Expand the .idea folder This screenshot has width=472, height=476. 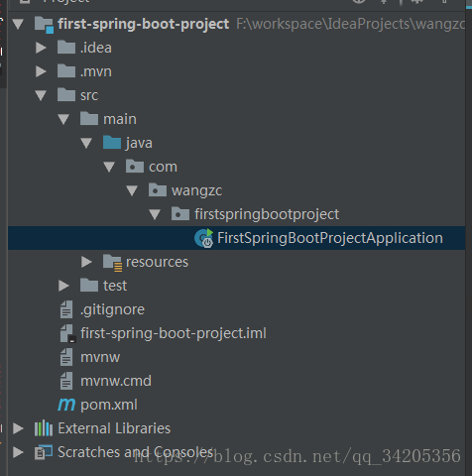pos(41,48)
